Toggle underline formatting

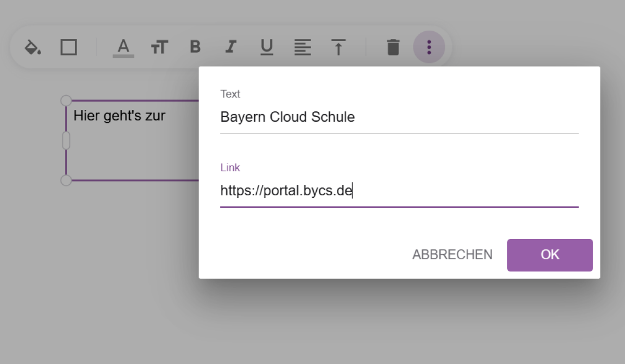coord(267,47)
